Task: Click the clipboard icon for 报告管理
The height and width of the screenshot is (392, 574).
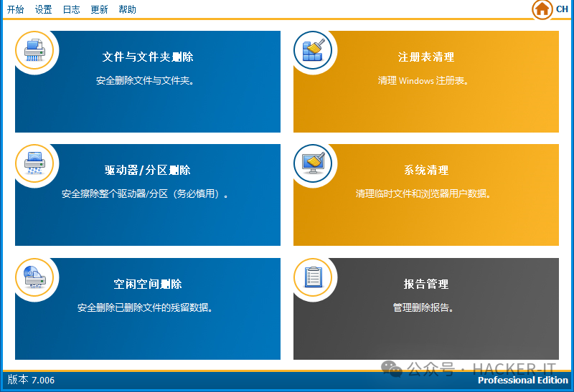Action: tap(313, 277)
